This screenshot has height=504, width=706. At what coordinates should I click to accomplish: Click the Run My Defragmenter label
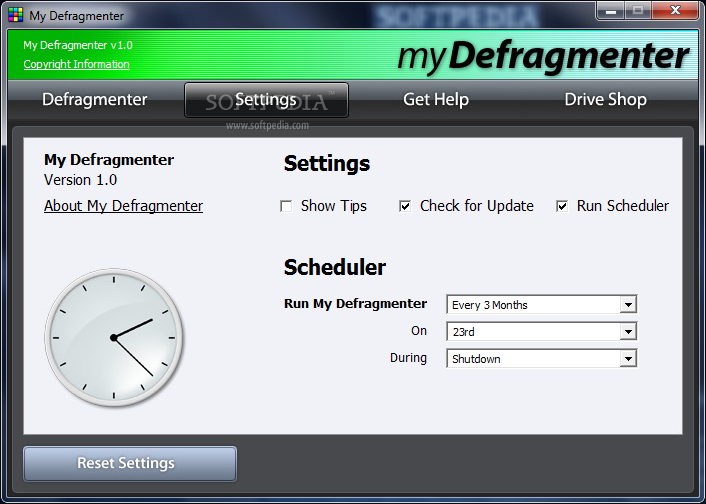(355, 304)
